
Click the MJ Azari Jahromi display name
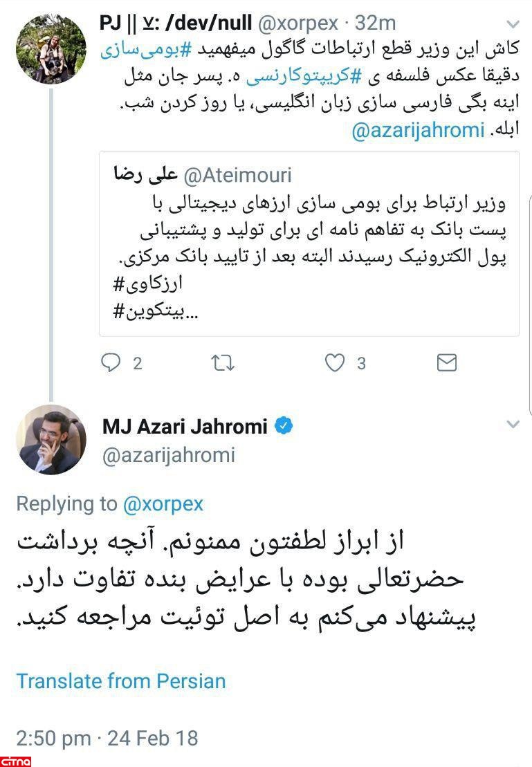(185, 427)
